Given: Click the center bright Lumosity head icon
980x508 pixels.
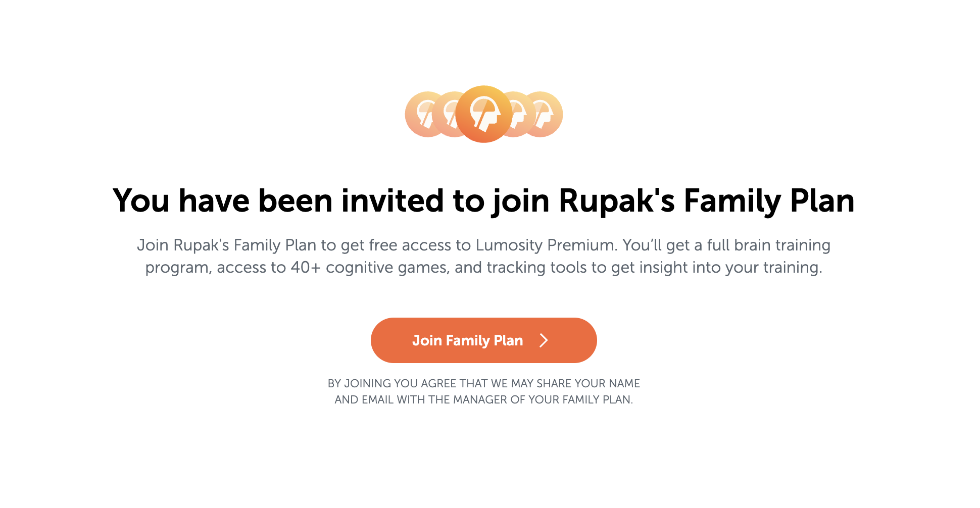Looking at the screenshot, I should pyautogui.click(x=484, y=114).
